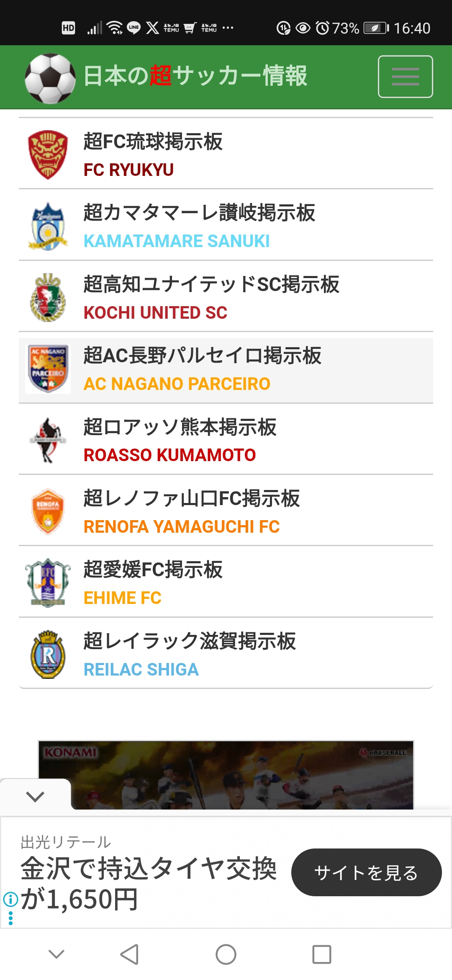Go to 超レイラック滋賀掲示板 board
The height and width of the screenshot is (980, 452).
click(190, 641)
